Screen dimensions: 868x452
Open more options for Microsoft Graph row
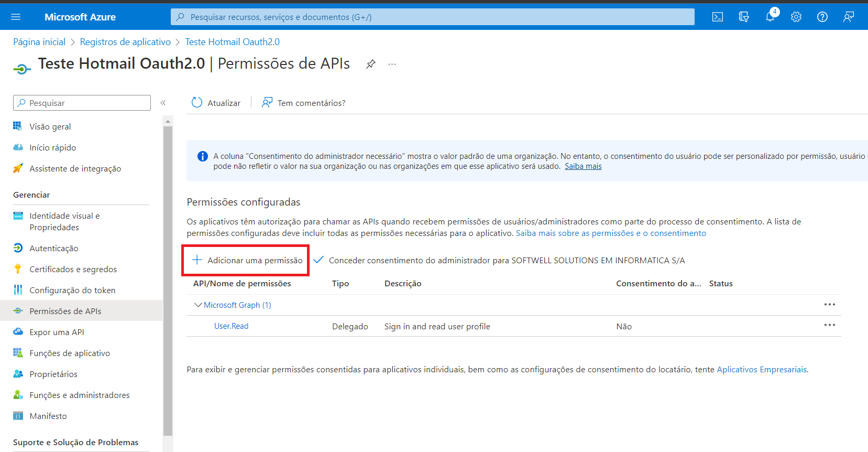829,305
